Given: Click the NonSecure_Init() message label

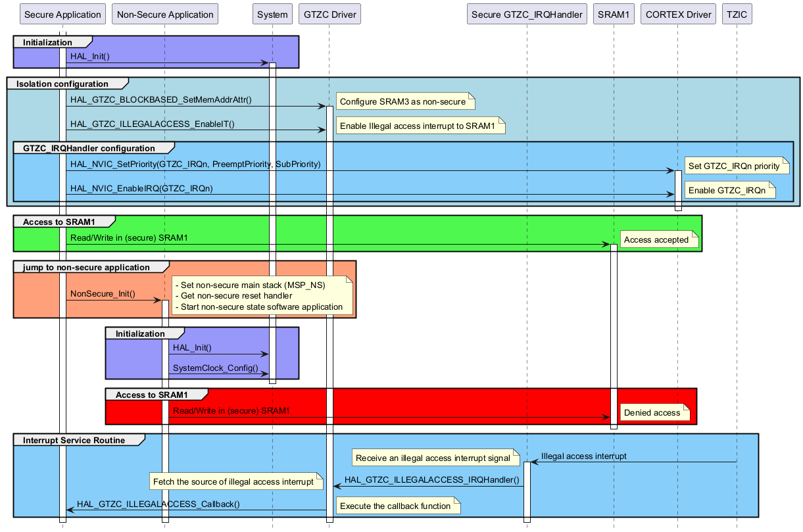Looking at the screenshot, I should (103, 294).
